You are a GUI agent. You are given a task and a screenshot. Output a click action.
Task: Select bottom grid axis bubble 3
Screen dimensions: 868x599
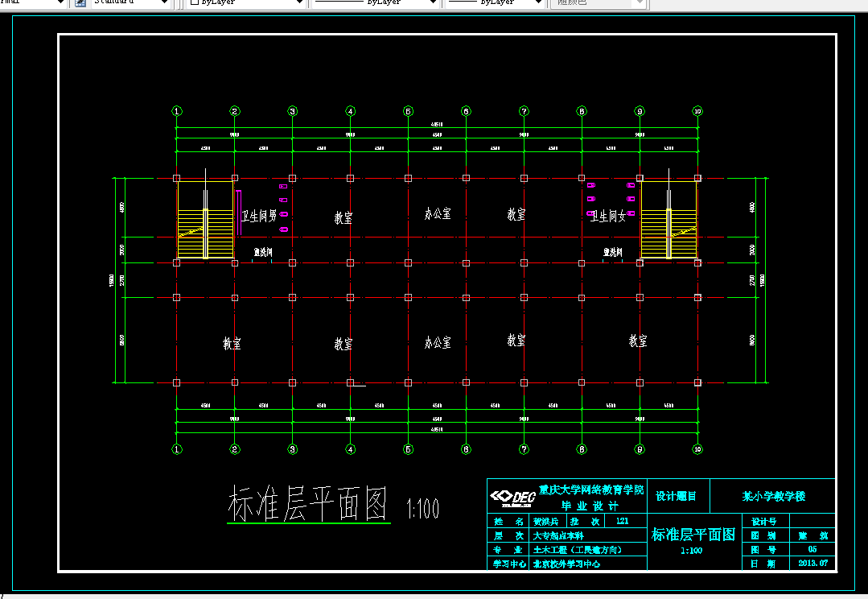292,449
